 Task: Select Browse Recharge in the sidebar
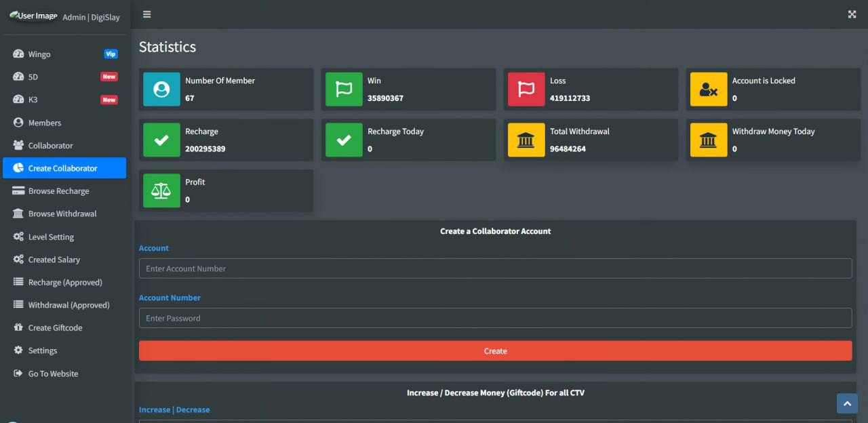pyautogui.click(x=58, y=191)
